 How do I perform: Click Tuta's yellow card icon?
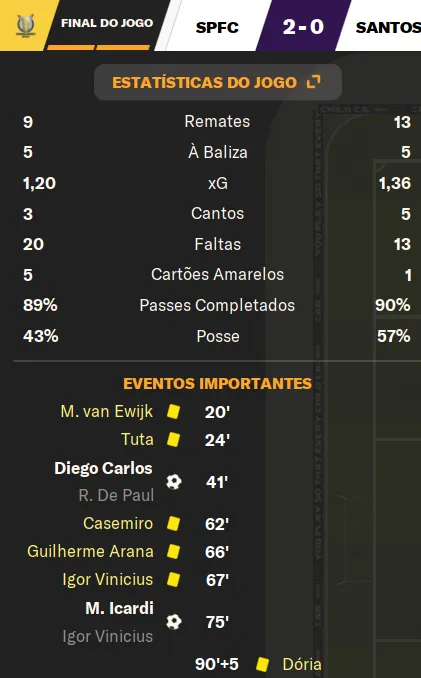click(x=173, y=439)
